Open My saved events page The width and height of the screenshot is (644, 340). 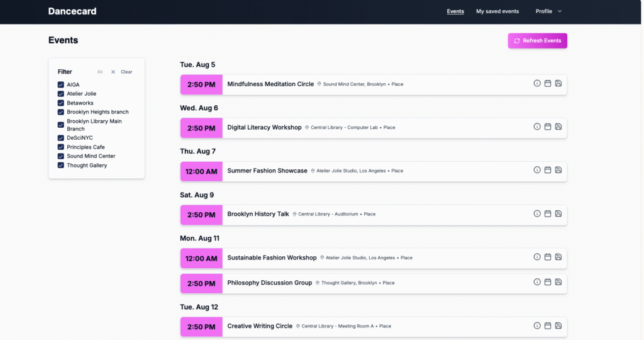tap(497, 11)
